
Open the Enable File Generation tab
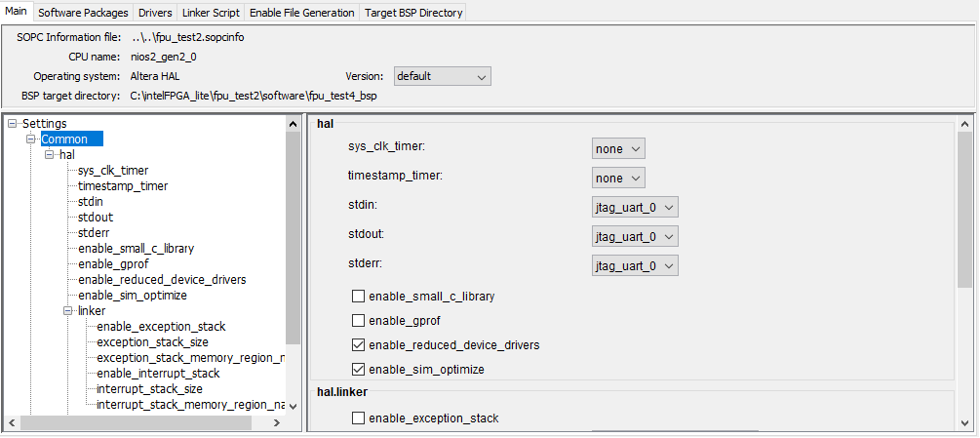click(x=302, y=13)
